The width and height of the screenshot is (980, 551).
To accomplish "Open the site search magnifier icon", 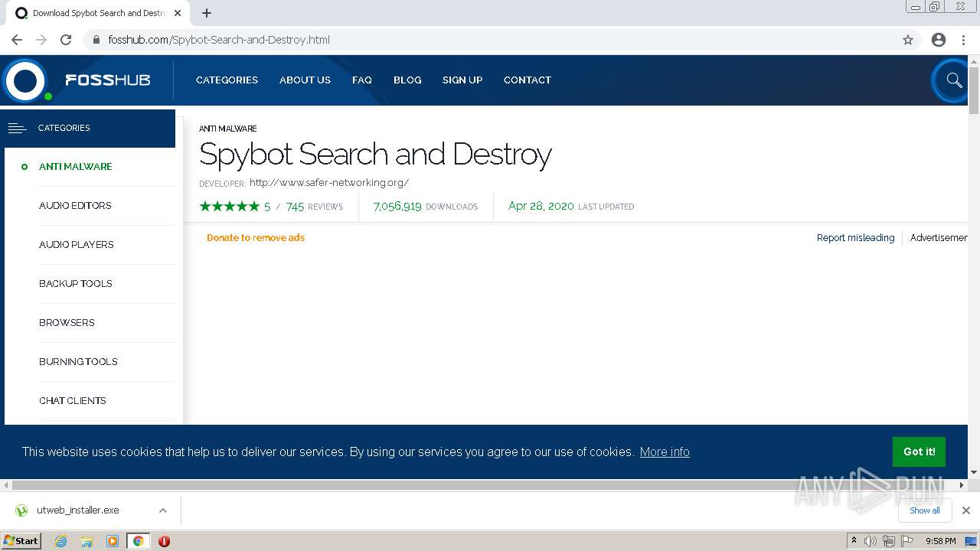I will 954,80.
